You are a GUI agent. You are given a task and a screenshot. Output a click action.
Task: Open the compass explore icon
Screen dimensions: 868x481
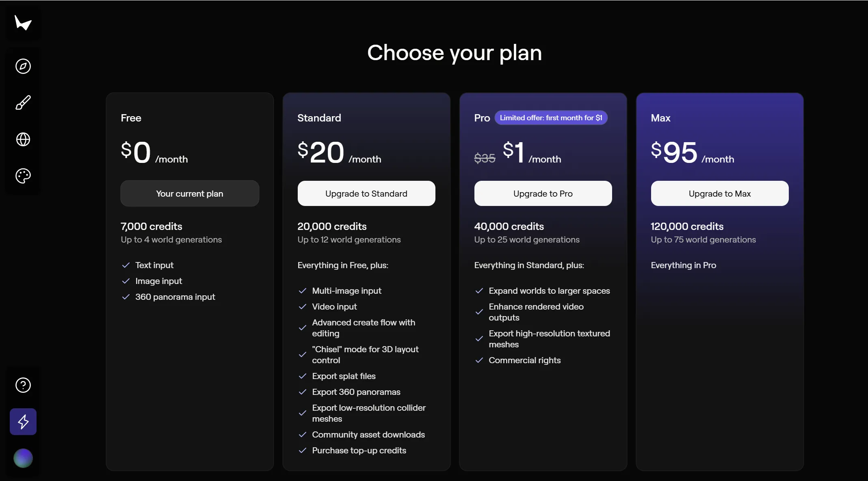(x=23, y=66)
